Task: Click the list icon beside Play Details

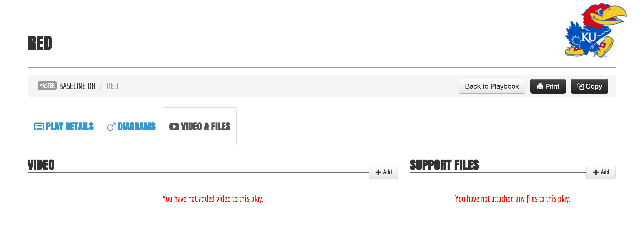Action: 39,127
